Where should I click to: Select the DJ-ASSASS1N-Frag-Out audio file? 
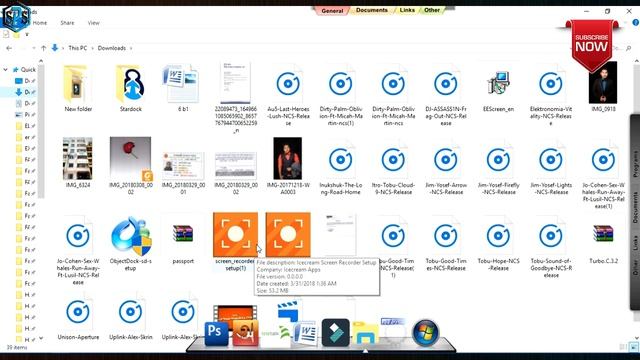click(x=446, y=95)
